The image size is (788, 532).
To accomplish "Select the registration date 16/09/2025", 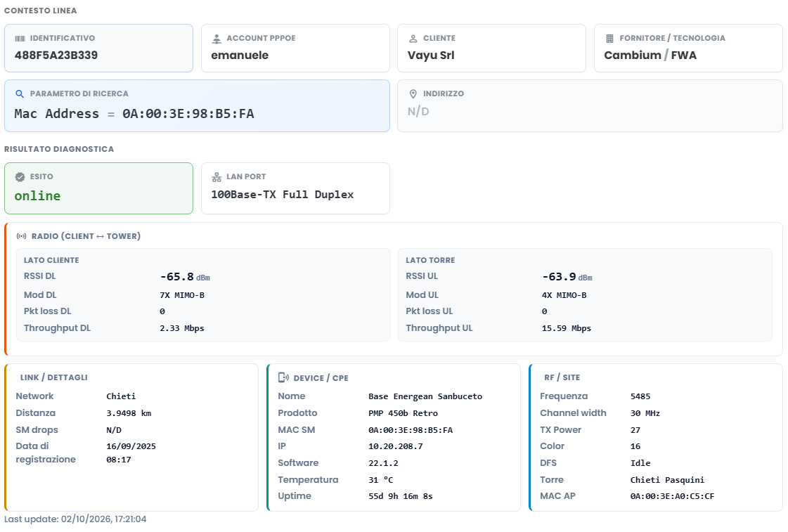I will click(131, 446).
